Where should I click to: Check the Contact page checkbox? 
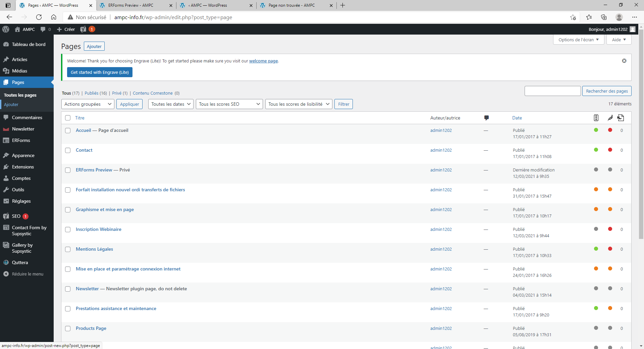tap(68, 150)
